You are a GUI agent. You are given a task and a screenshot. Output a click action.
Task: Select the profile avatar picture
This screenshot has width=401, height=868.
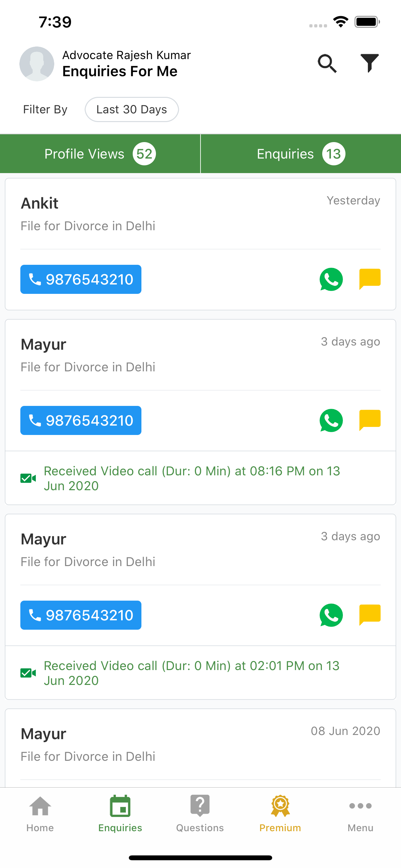(37, 64)
